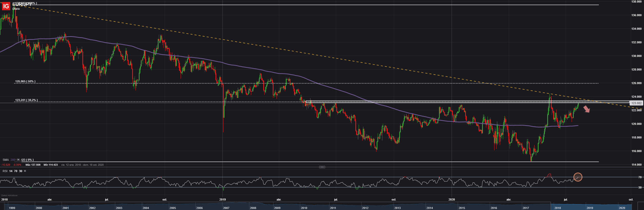Screen dimensions: 644x210
Task: Edit the SMA 200 period value
Action: click(x=13, y=160)
